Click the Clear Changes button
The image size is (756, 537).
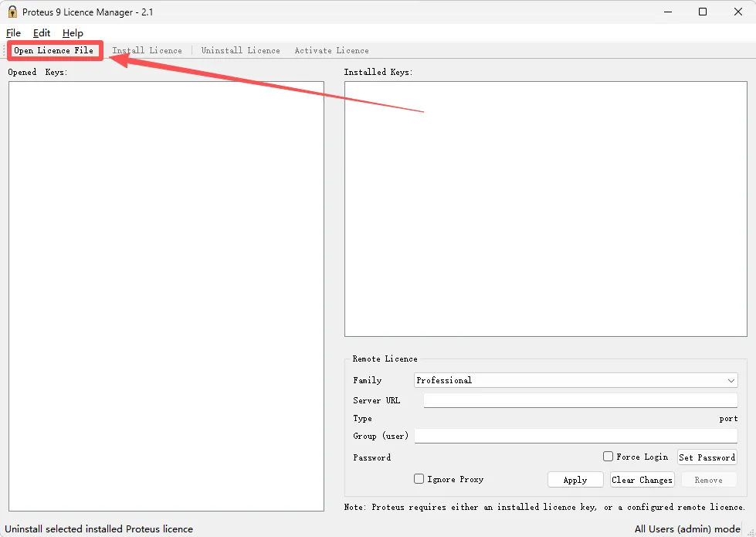click(x=642, y=480)
